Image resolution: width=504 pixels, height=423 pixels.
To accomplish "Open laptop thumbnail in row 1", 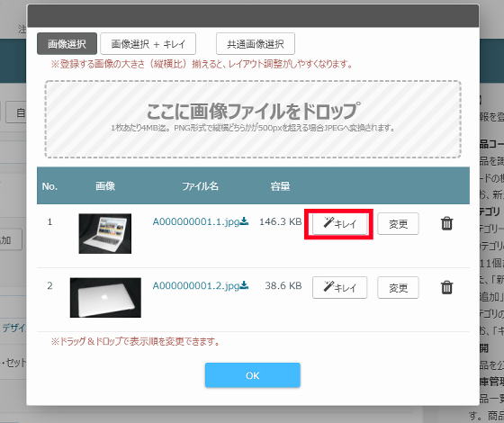I will tap(105, 234).
